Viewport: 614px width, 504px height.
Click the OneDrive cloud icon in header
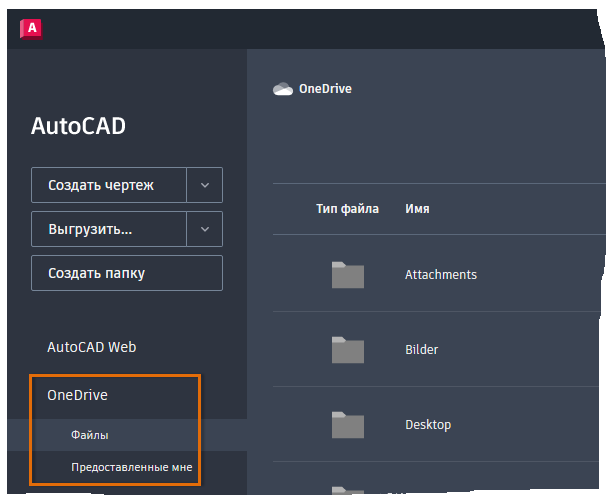coord(283,89)
